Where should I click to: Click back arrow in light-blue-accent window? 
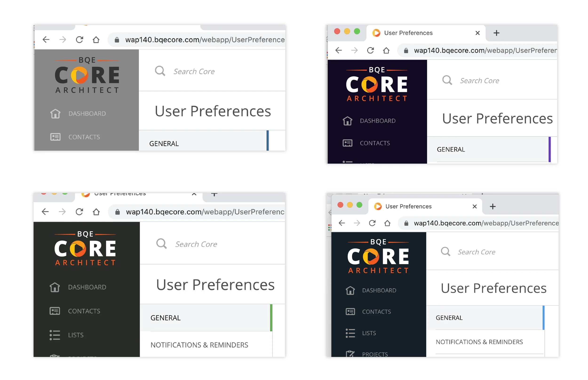(342, 223)
